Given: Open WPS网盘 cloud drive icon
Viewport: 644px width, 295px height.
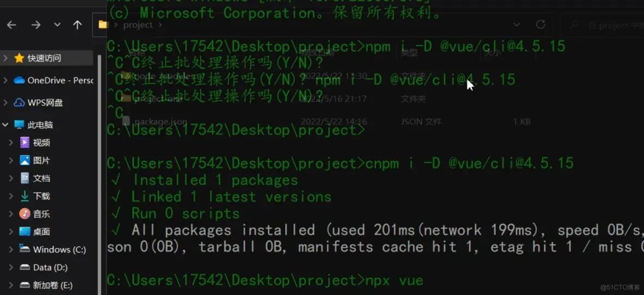Looking at the screenshot, I should coord(20,102).
